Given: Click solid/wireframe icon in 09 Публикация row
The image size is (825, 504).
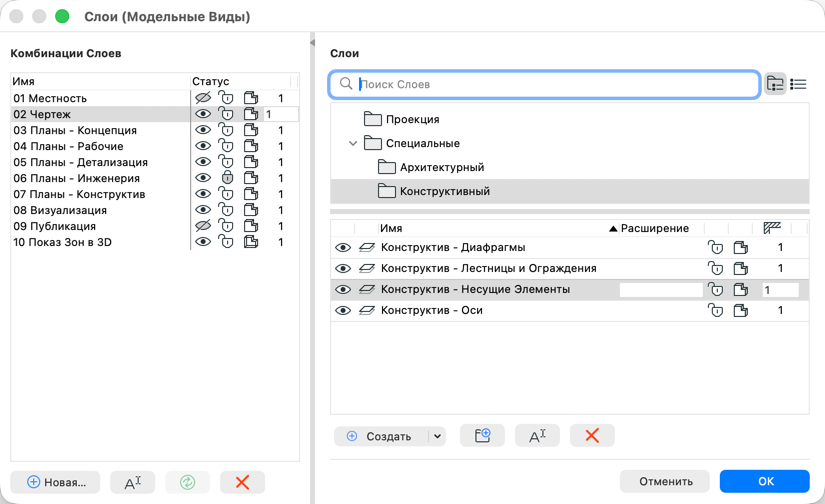Looking at the screenshot, I should point(251,226).
